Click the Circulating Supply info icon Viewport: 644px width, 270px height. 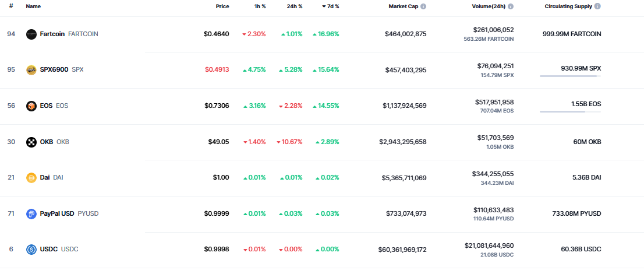click(597, 6)
